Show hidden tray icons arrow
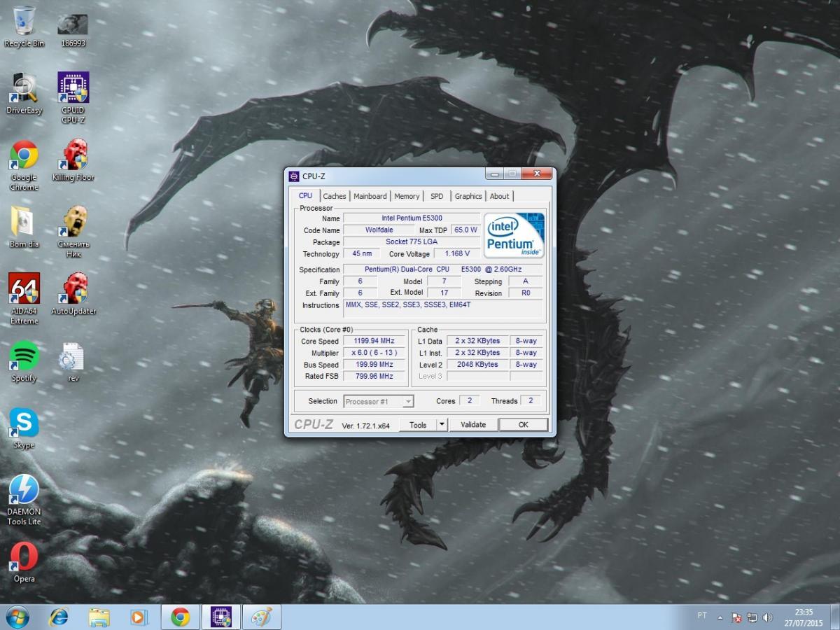 (x=720, y=617)
